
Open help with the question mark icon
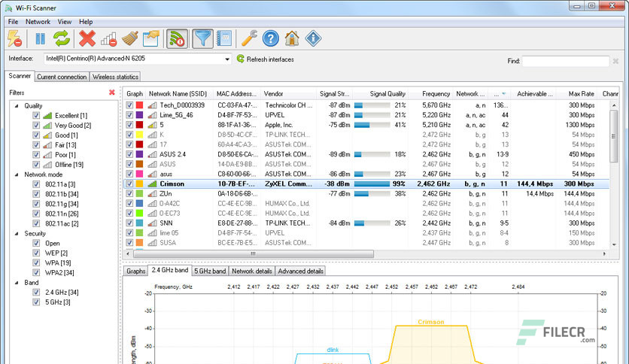coord(271,39)
